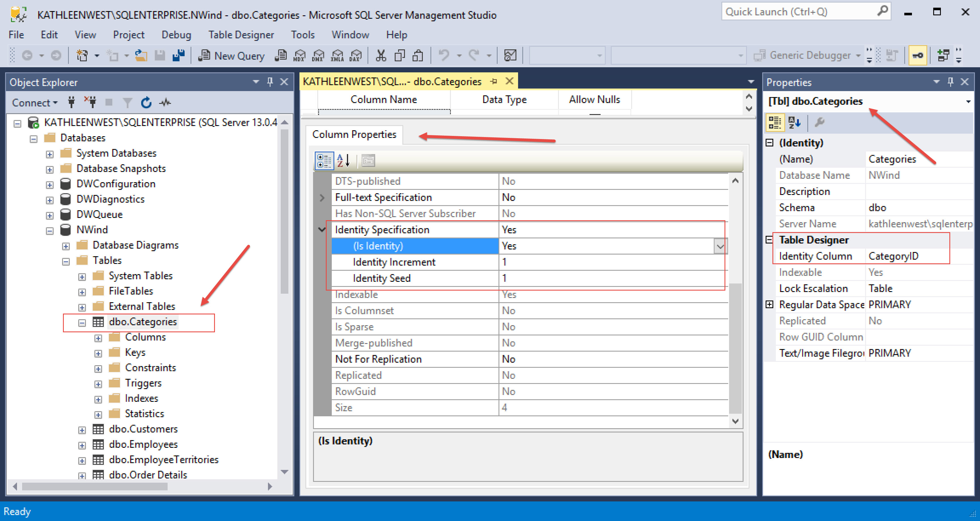Pin the Object Explorer panel
980x521 pixels.
[x=270, y=81]
